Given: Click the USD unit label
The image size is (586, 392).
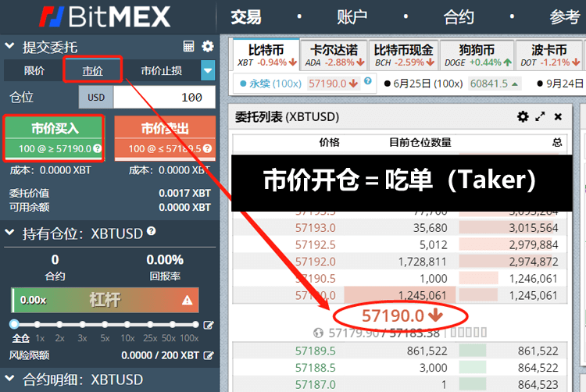Looking at the screenshot, I should pyautogui.click(x=96, y=97).
